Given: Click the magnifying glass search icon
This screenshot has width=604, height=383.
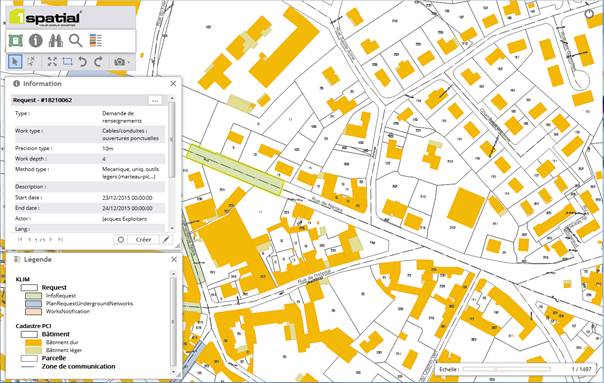Looking at the screenshot, I should pyautogui.click(x=76, y=40).
